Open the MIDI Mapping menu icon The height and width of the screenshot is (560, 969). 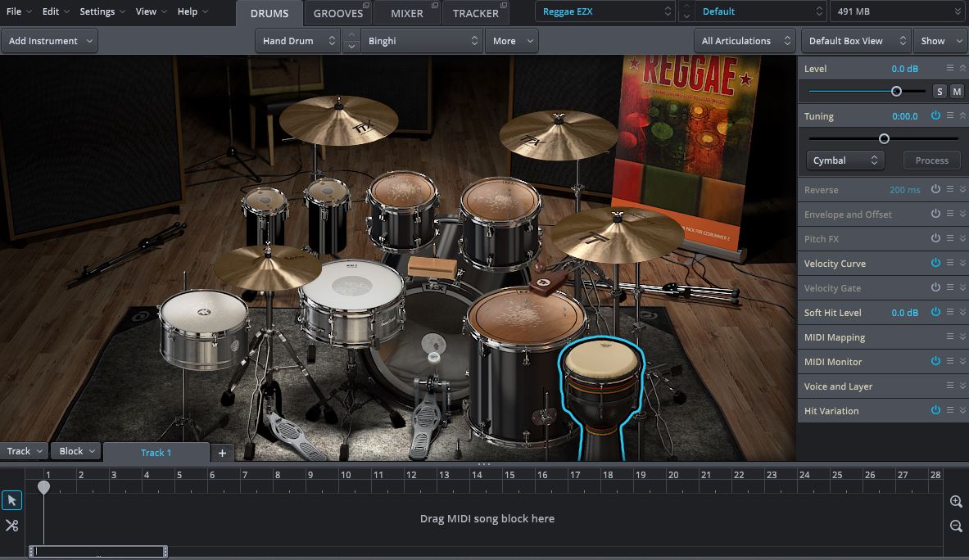pos(950,336)
